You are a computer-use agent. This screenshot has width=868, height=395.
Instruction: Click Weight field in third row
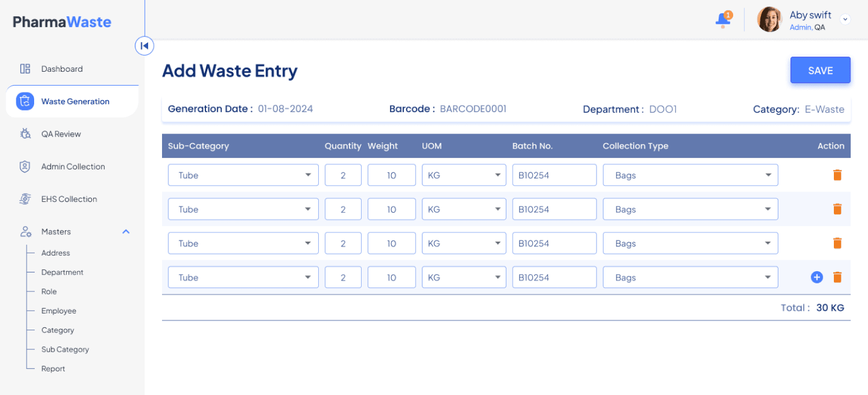coord(392,243)
